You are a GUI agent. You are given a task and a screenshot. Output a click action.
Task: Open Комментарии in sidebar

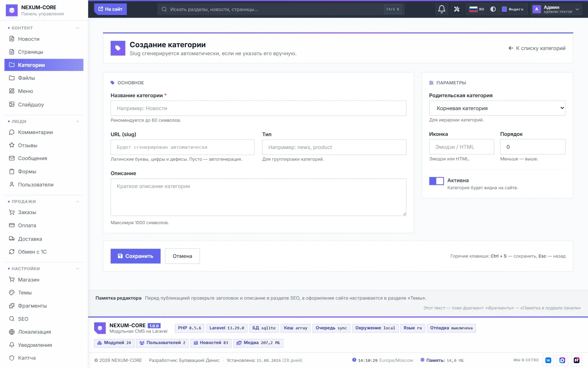(44, 132)
